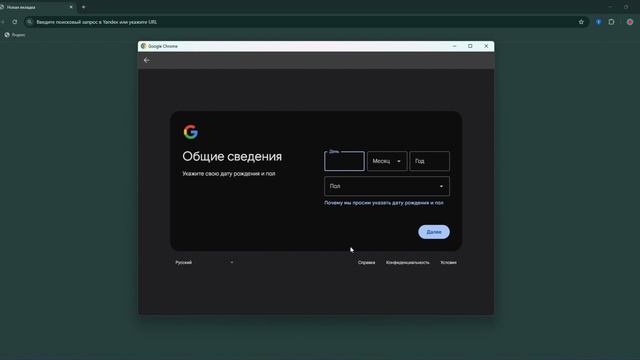Image resolution: width=640 pixels, height=360 pixels.
Task: Close the Google Chrome popup window
Action: coord(486,46)
